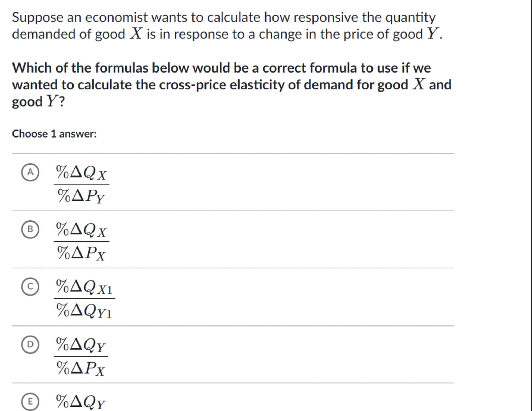The image size is (532, 411).
Task: Click italic Y before the question mark
Action: coord(51,101)
